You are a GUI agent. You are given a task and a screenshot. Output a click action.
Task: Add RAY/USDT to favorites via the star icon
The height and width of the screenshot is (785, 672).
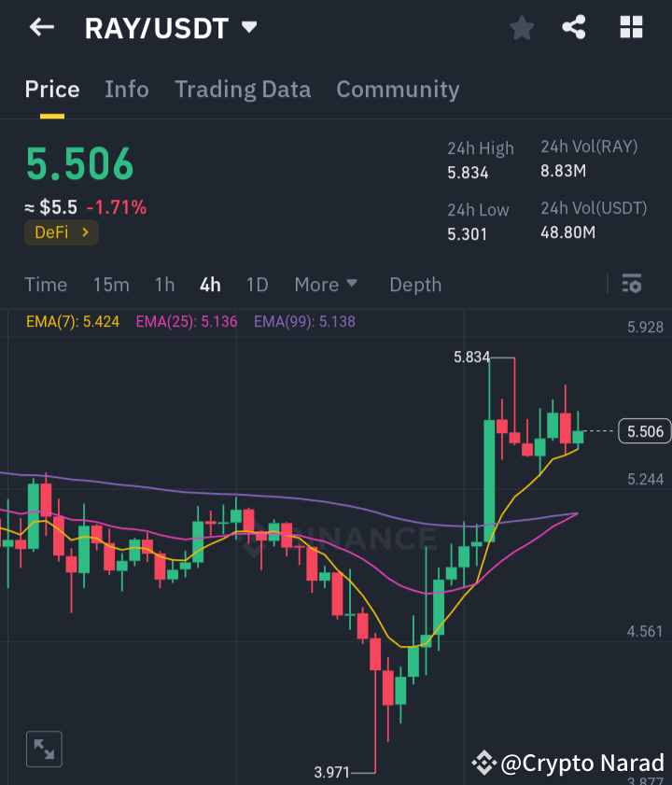[x=522, y=27]
